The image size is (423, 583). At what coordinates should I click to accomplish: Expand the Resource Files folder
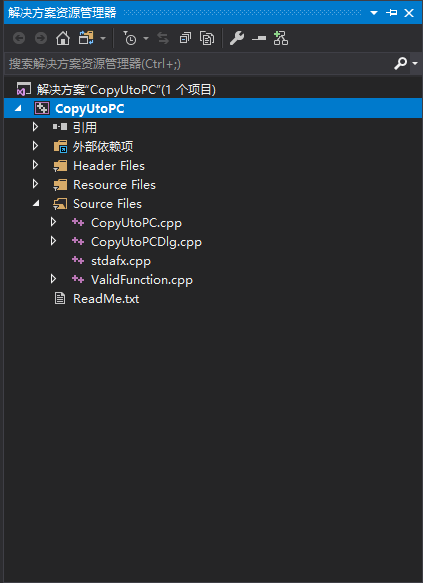(x=35, y=184)
